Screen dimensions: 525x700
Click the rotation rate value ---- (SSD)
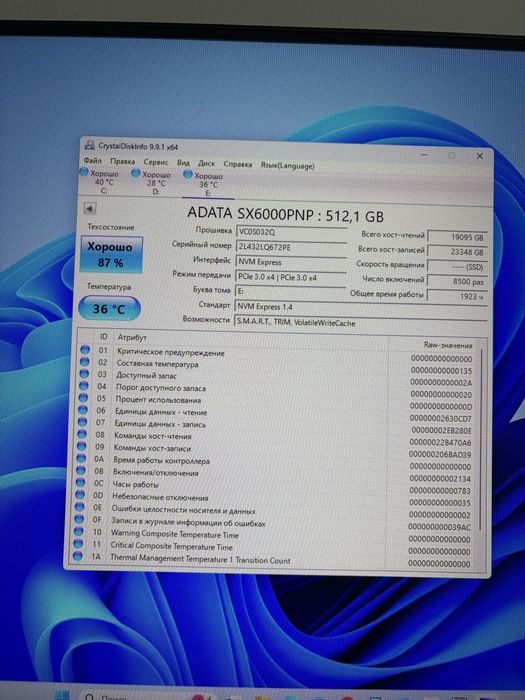pos(457,267)
